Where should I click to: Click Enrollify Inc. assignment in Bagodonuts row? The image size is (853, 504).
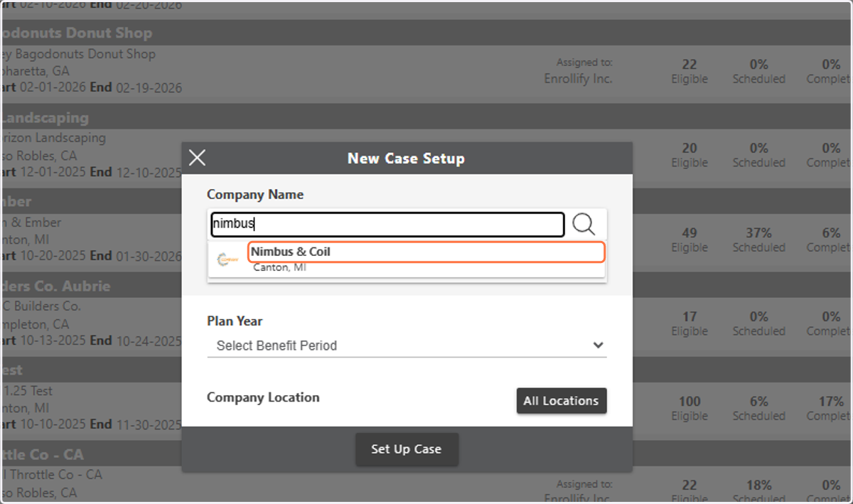[578, 79]
